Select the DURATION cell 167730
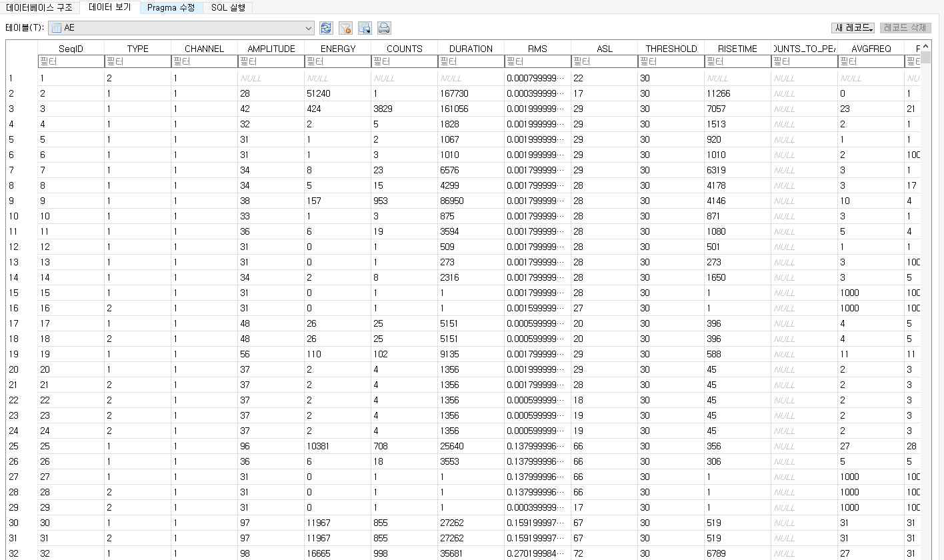Viewport: 944px width, 560px height. (x=471, y=93)
